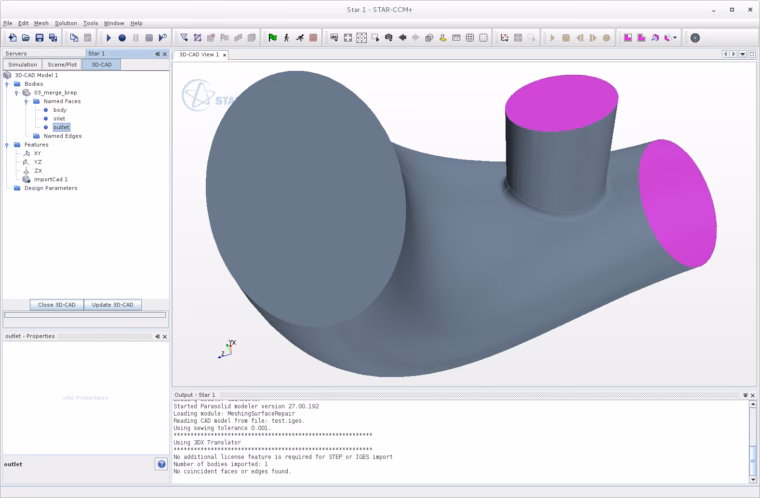Click the Close 3D-CAD button
760x498 pixels.
(x=57, y=305)
